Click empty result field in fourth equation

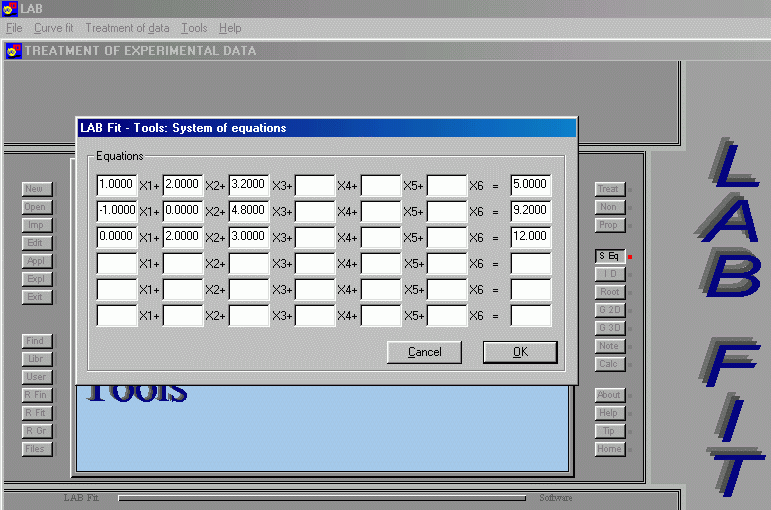point(531,263)
